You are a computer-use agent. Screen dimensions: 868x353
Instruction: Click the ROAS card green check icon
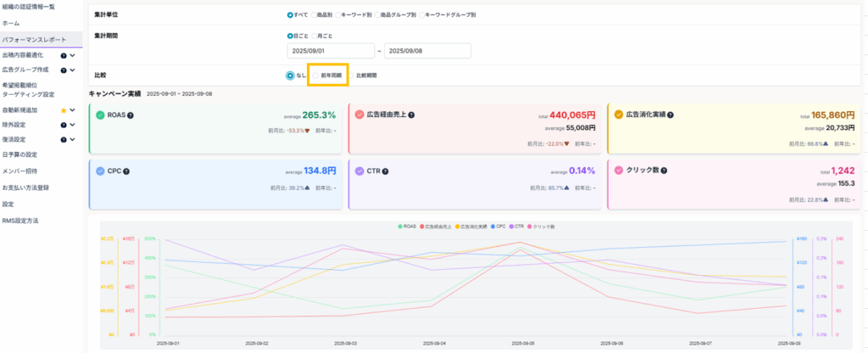[101, 115]
